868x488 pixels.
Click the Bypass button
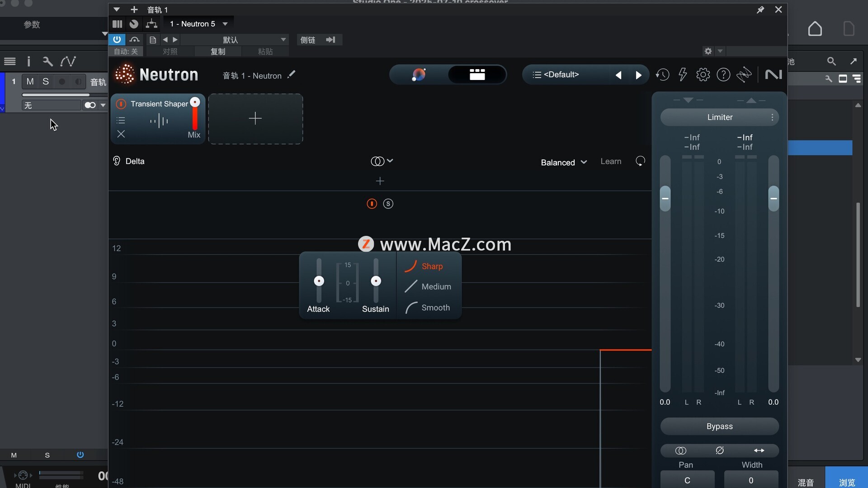[720, 427]
